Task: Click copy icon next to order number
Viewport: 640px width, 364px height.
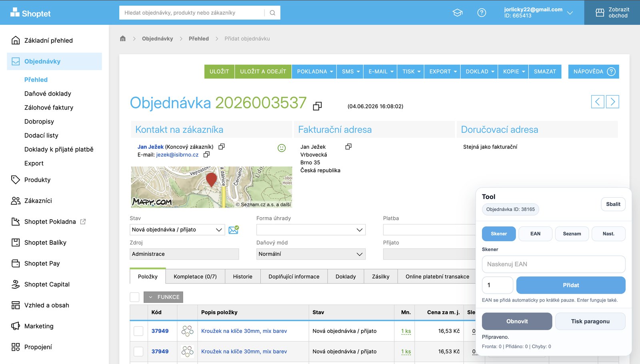Action: pyautogui.click(x=317, y=106)
